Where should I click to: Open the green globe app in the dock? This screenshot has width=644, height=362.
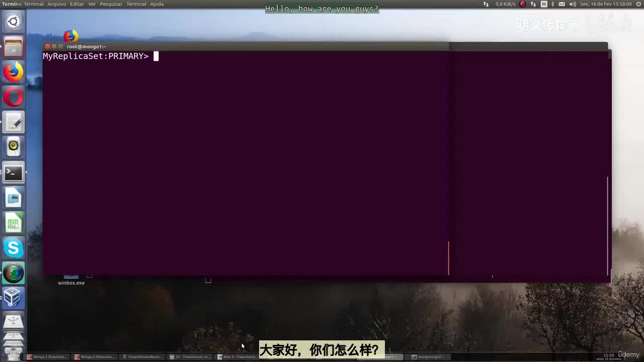13,273
